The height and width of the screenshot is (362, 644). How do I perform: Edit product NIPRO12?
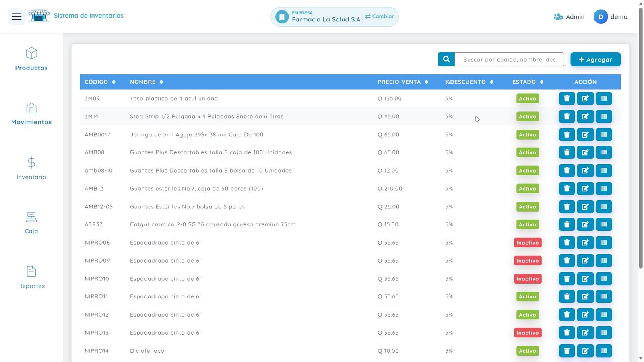click(585, 315)
